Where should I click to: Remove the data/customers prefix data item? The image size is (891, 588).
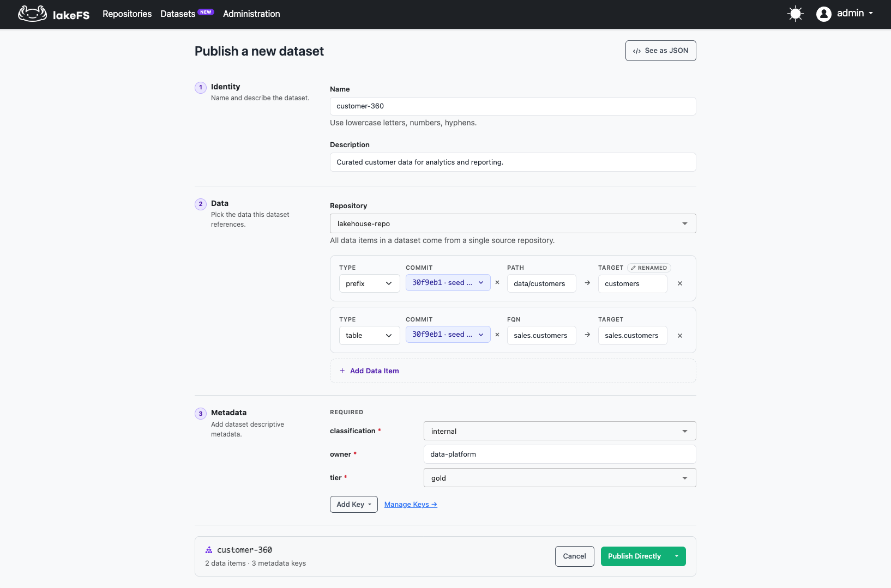point(680,283)
